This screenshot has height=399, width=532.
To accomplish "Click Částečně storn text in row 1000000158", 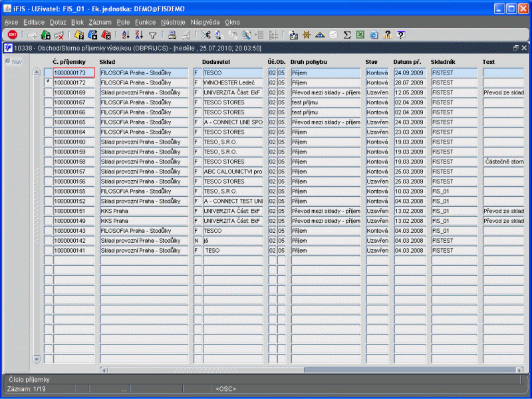I will point(503,162).
